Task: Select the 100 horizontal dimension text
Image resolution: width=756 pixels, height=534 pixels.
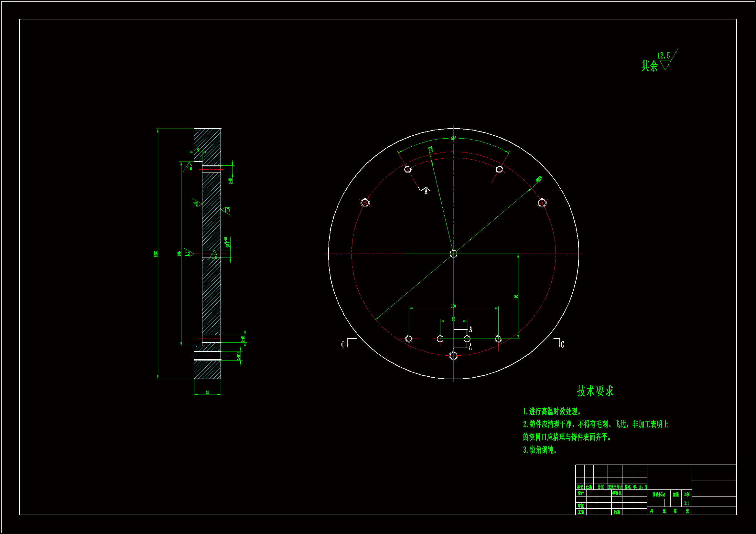Action: tap(453, 306)
